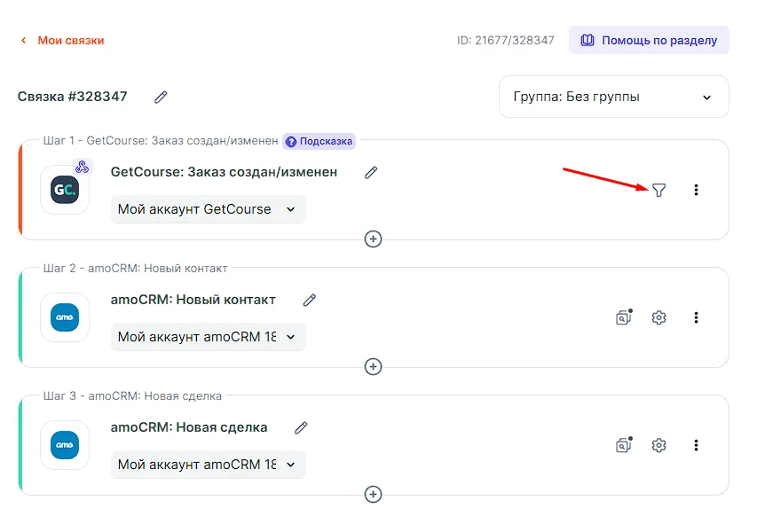Viewport: 757px width, 532px height.
Task: Open three-dot menu for Новый контакт step
Action: click(x=696, y=317)
